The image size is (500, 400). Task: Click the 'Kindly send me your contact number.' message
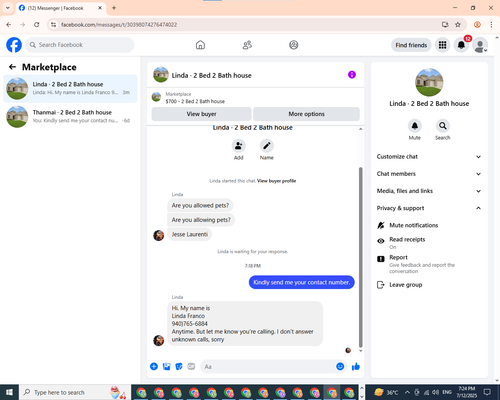pos(301,282)
